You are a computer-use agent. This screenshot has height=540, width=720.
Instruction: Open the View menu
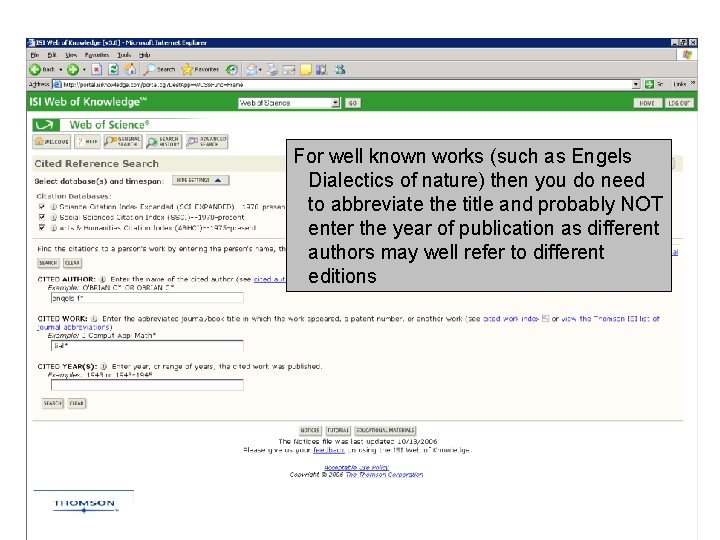click(71, 55)
